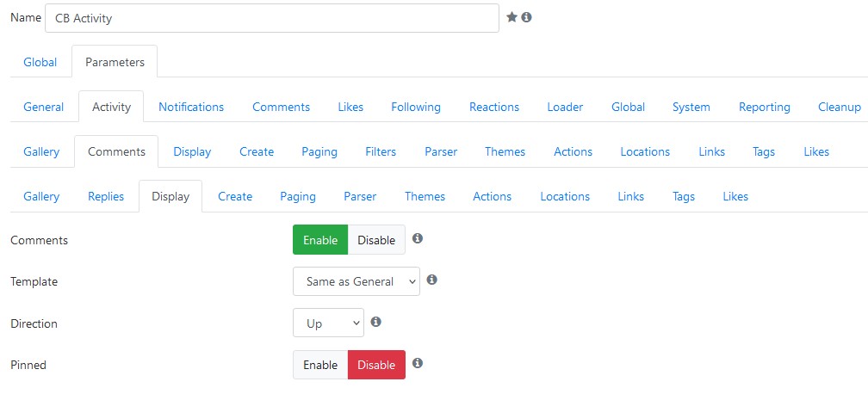Open the Direction dropdown

point(328,323)
